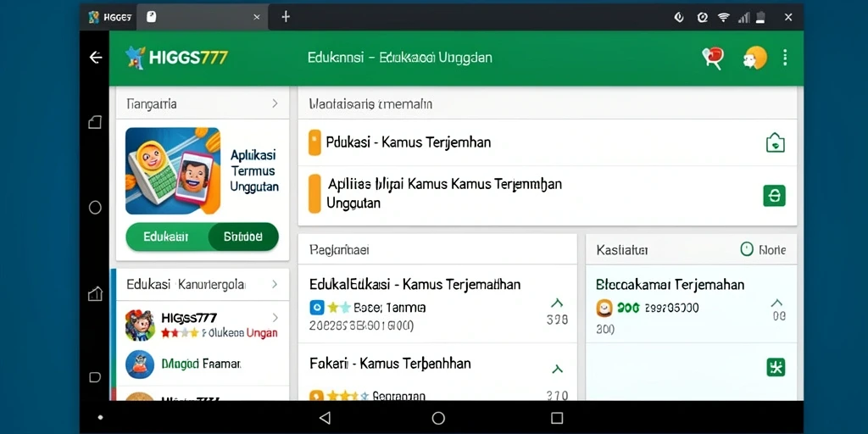Open the three-dot overflow menu

(785, 58)
